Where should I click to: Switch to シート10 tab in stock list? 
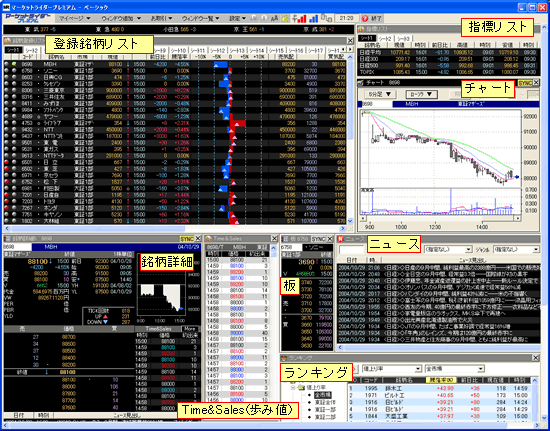point(180,50)
